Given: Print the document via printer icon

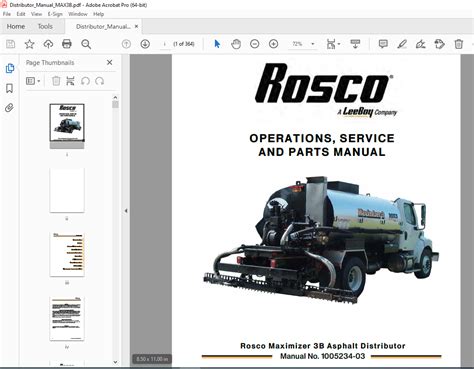Looking at the screenshot, I should click(67, 44).
